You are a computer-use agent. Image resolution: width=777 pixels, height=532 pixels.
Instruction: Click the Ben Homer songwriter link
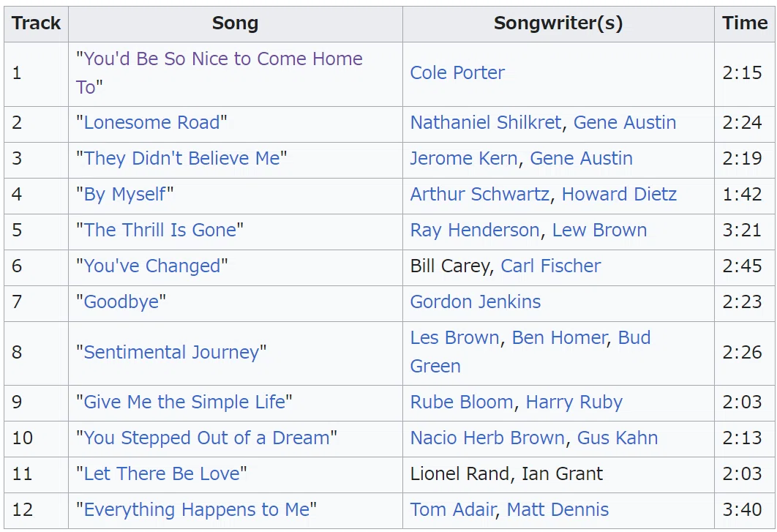[x=560, y=337]
